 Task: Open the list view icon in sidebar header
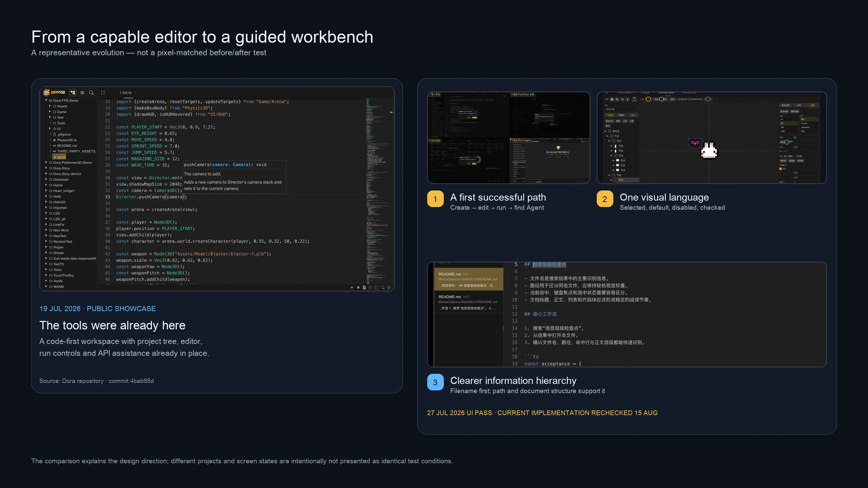point(82,93)
